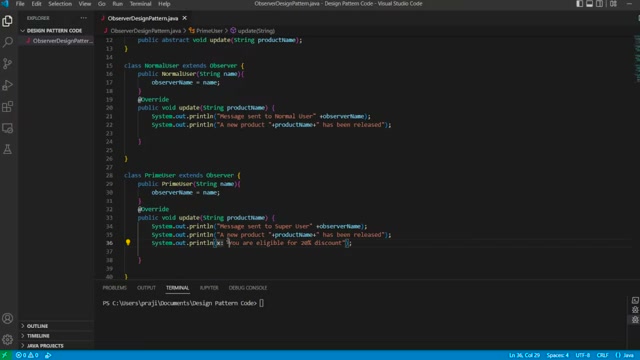Open the Run menu
Screen dimensions: 640x360
coord(118,4)
